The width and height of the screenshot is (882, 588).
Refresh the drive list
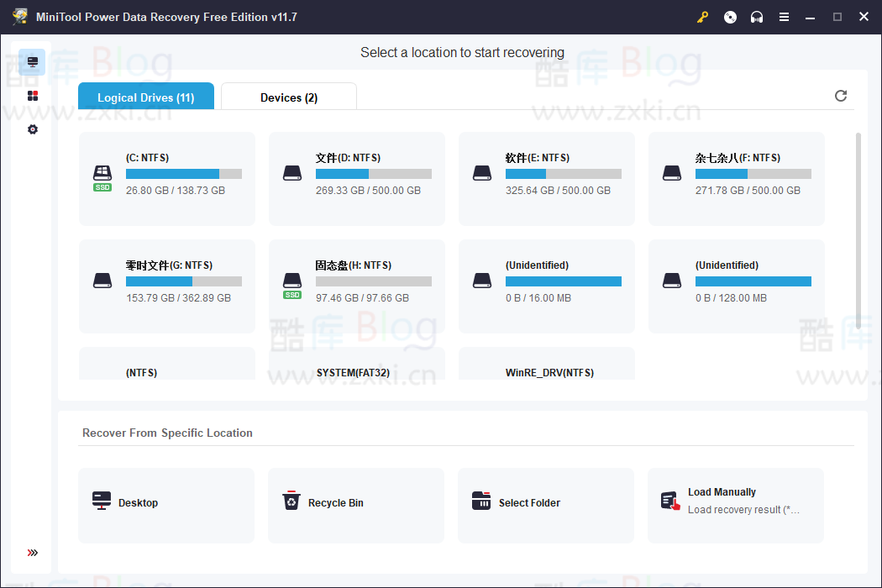[840, 96]
